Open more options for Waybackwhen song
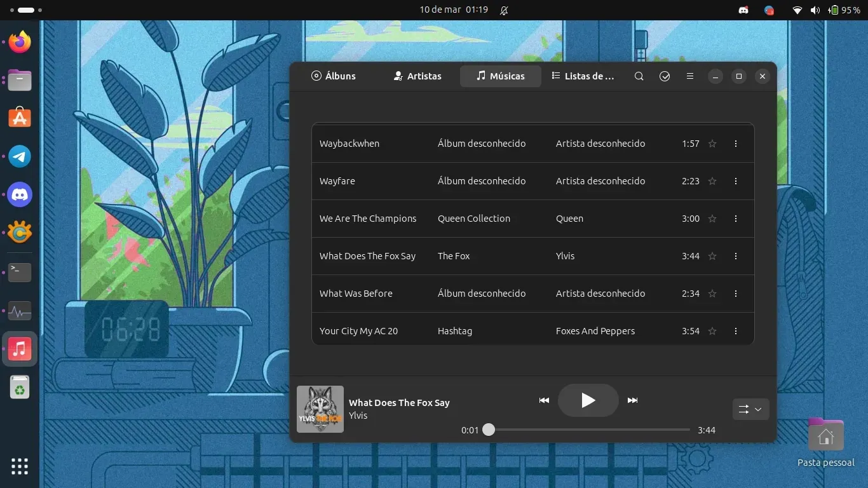Viewport: 868px width, 488px height. (736, 144)
